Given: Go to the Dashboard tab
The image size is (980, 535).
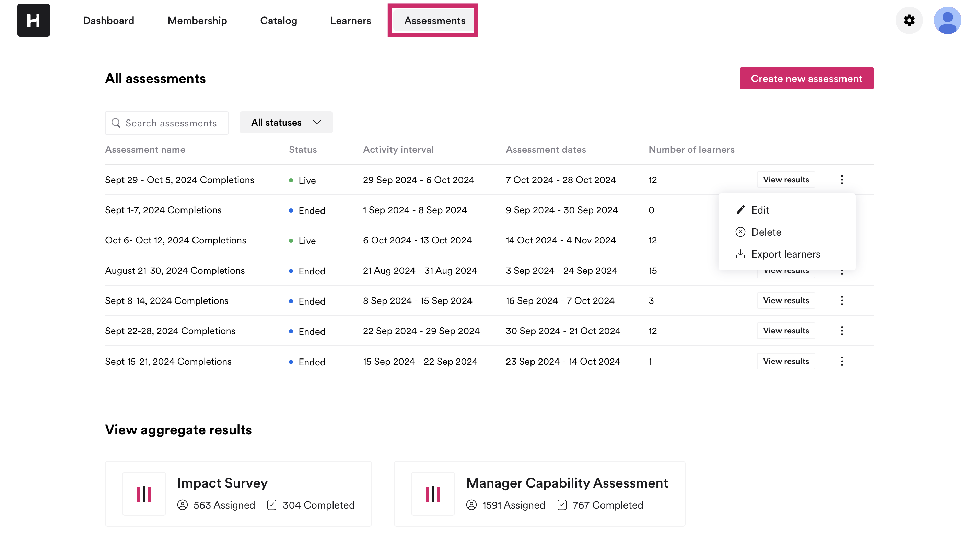Looking at the screenshot, I should click(x=109, y=21).
